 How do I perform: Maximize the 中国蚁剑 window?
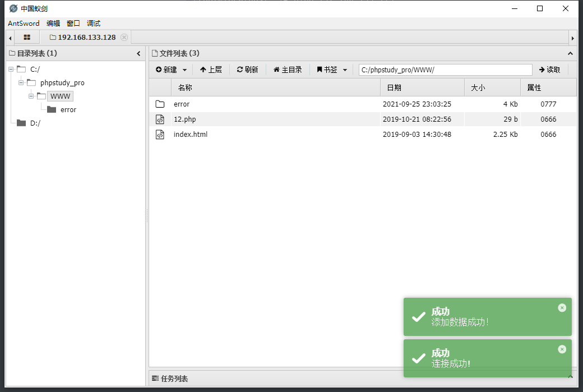(540, 8)
